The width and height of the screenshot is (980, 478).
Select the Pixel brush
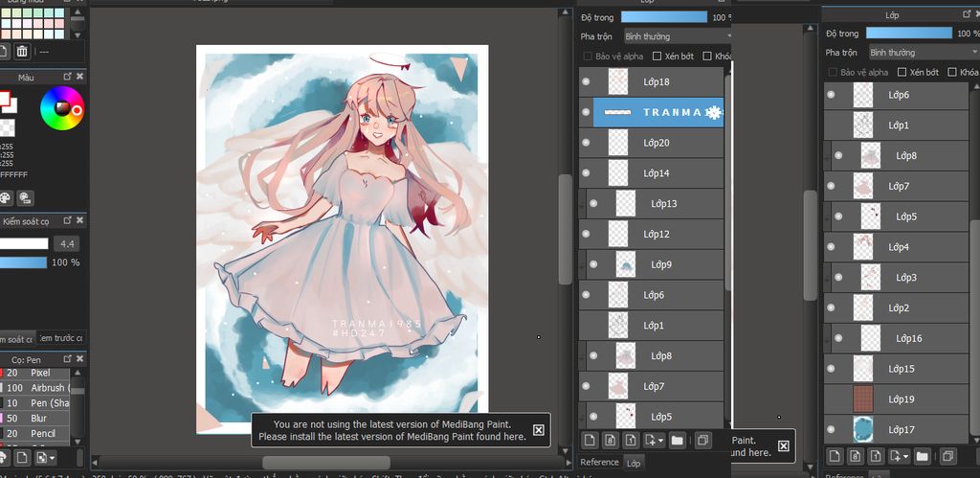tap(35, 373)
